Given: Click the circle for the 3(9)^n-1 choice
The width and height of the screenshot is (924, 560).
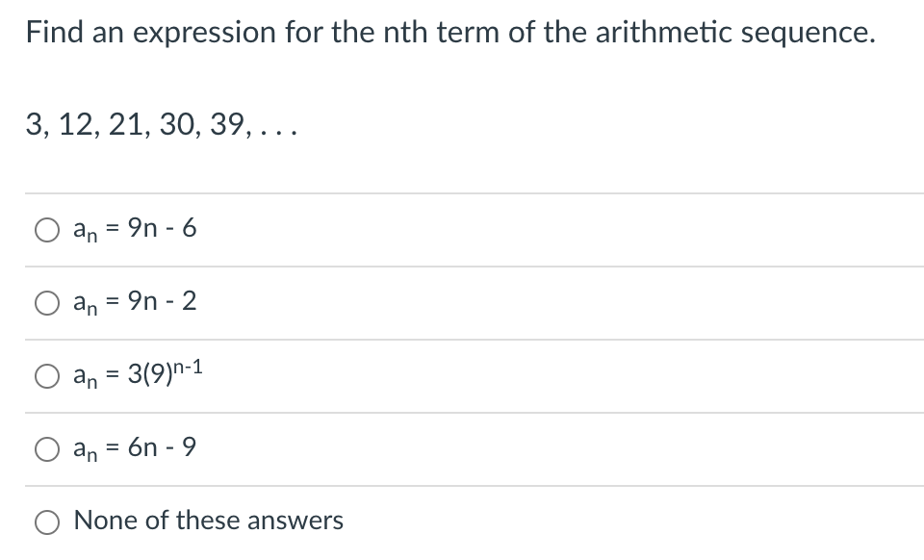Looking at the screenshot, I should tap(46, 376).
